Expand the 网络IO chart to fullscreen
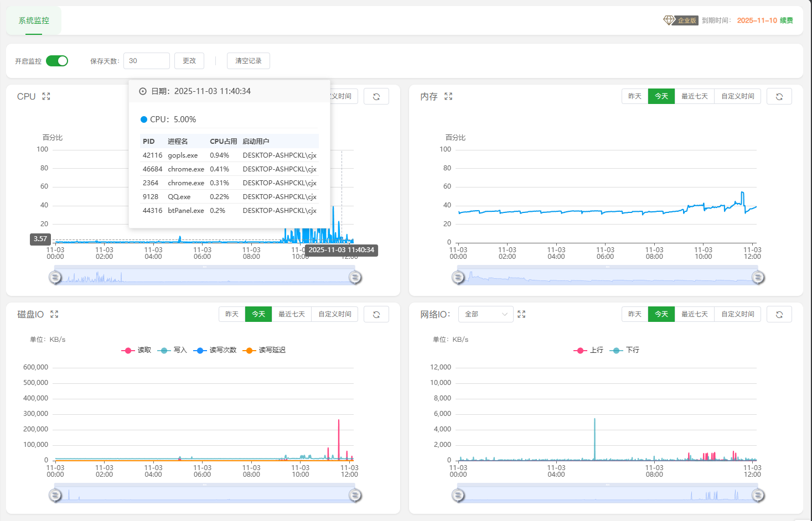Screen dimensions: 812x521 pyautogui.click(x=521, y=314)
